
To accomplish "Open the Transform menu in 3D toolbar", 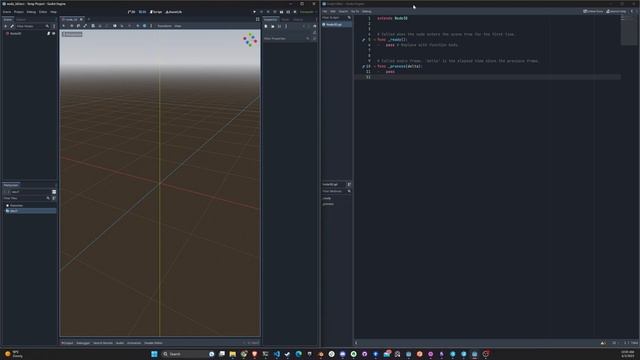I will (164, 26).
